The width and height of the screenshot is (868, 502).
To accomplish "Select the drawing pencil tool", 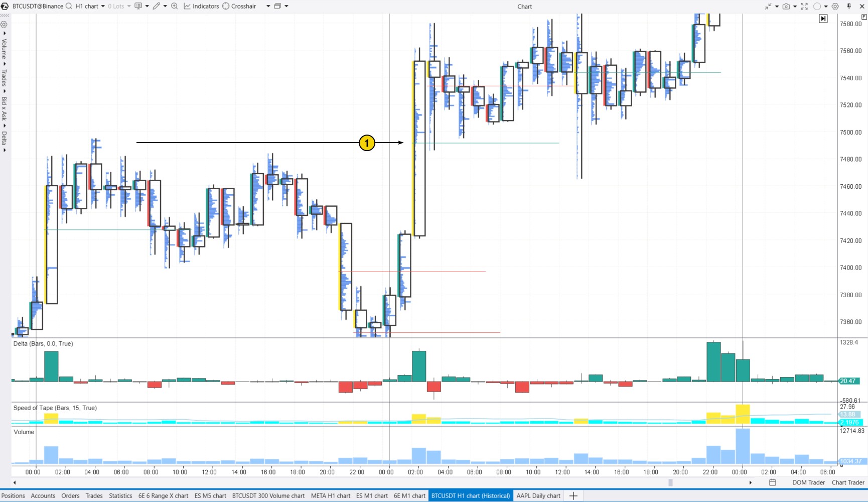I will click(x=157, y=6).
